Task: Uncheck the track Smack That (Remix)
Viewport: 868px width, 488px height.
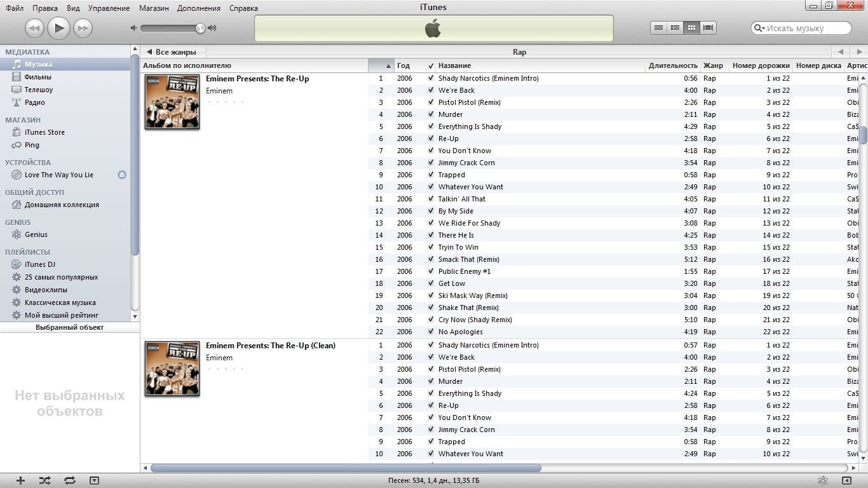Action: point(431,259)
